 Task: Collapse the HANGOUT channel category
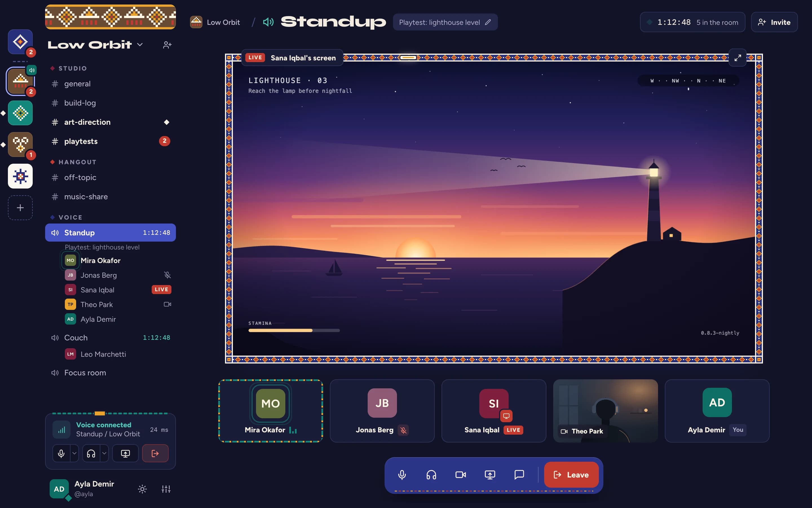coord(74,162)
